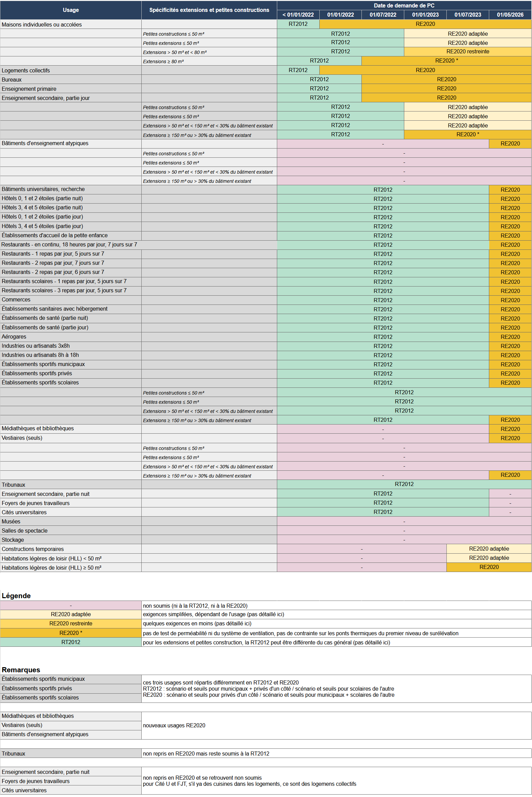Click the "01/07/2022" date column header
Viewport: 532px width, 797px height.
pyautogui.click(x=383, y=15)
